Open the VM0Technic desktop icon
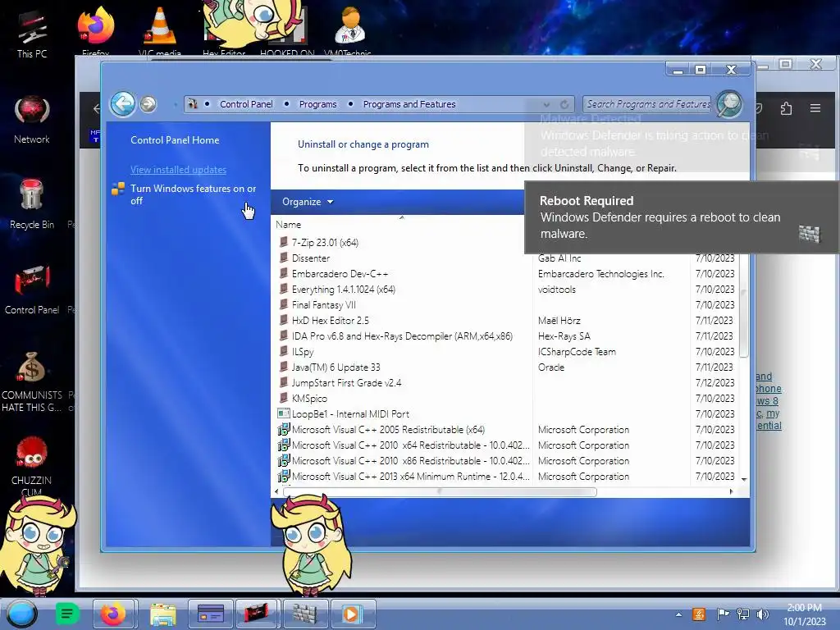This screenshot has width=840, height=630. click(348, 31)
